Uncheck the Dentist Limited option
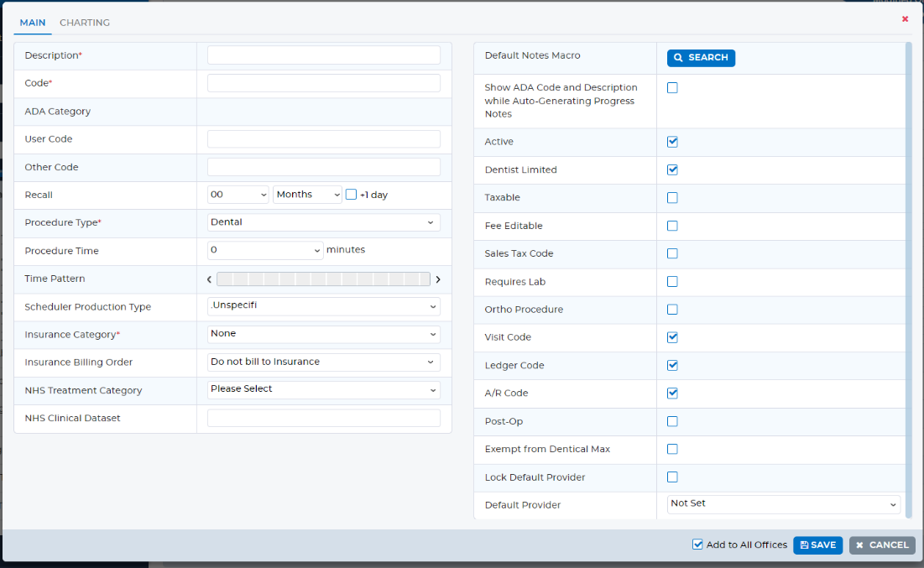This screenshot has width=924, height=568. (671, 169)
